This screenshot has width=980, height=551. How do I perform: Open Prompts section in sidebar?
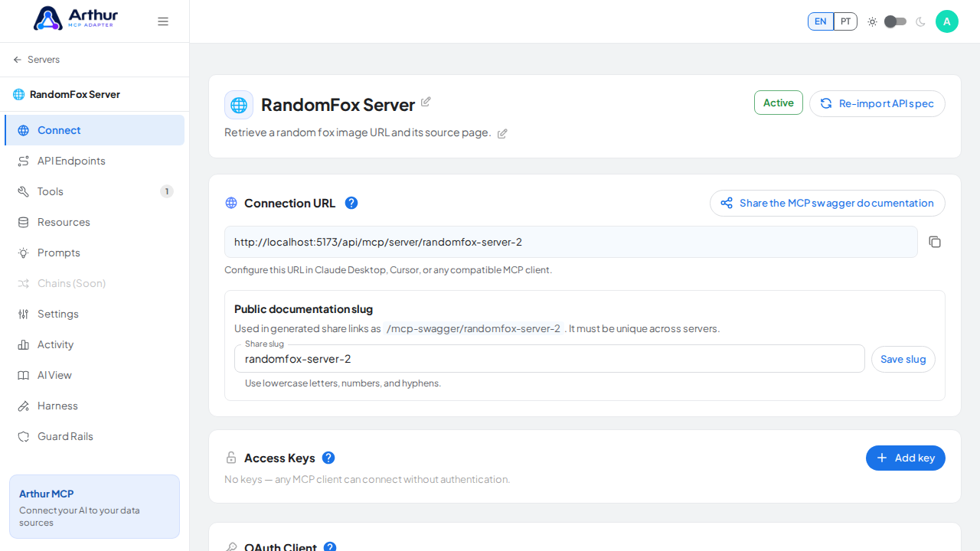pos(94,253)
